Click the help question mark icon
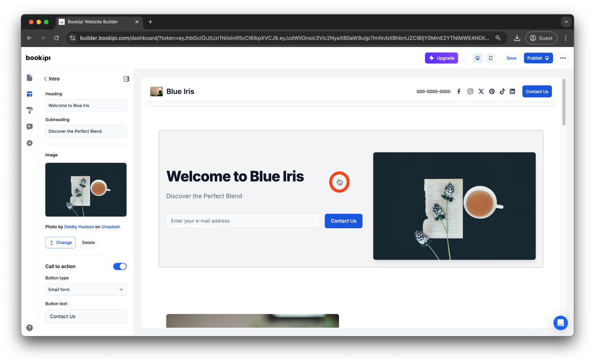 coord(30,328)
